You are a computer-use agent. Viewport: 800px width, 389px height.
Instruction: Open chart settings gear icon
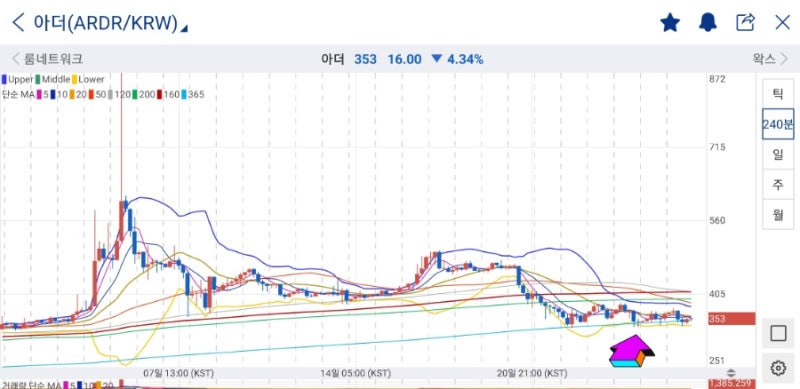click(x=778, y=368)
